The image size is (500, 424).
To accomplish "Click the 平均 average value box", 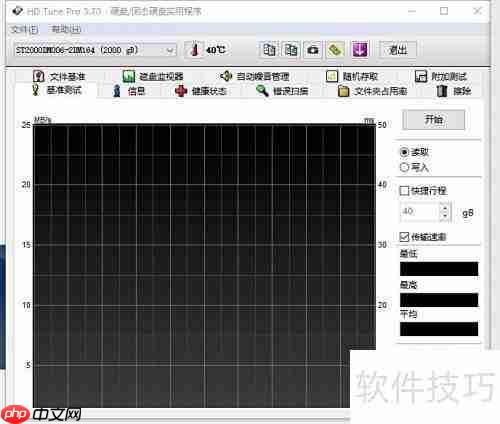I will [439, 329].
